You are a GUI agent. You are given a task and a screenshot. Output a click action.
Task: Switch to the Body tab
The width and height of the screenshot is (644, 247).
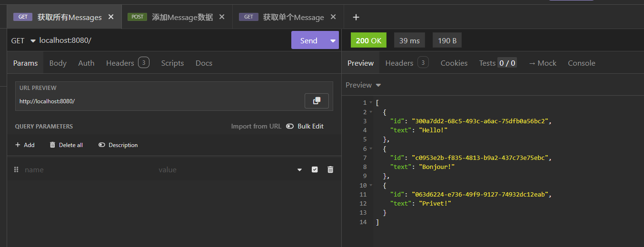tap(58, 63)
